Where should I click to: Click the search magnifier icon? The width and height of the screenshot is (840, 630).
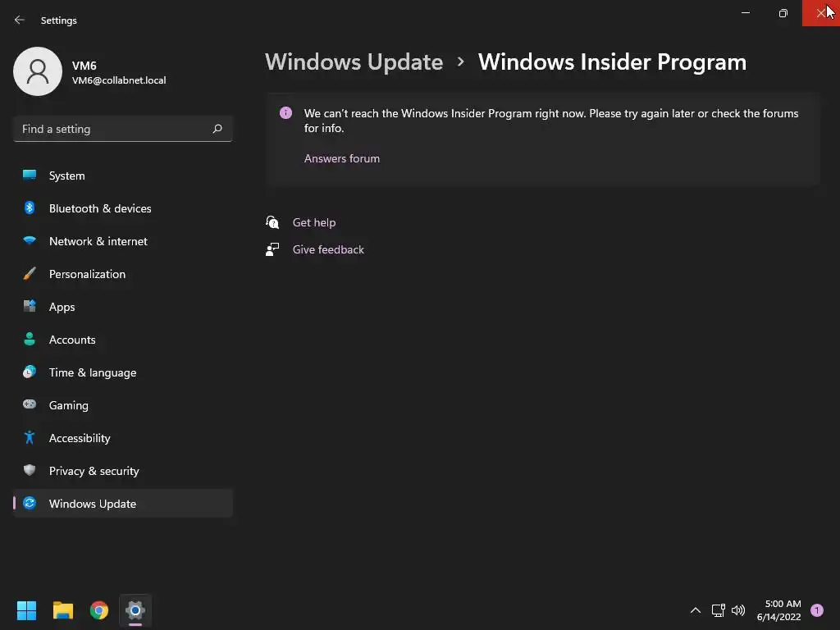(217, 129)
